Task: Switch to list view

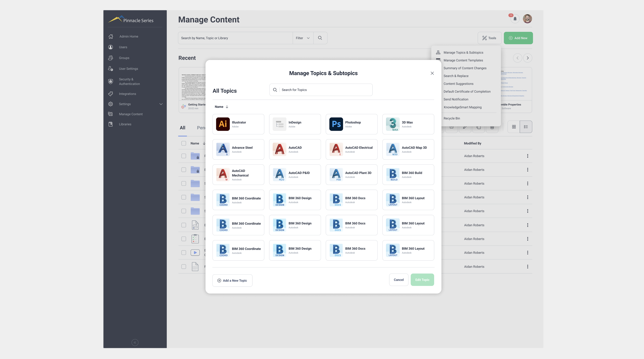Action: pos(526,127)
